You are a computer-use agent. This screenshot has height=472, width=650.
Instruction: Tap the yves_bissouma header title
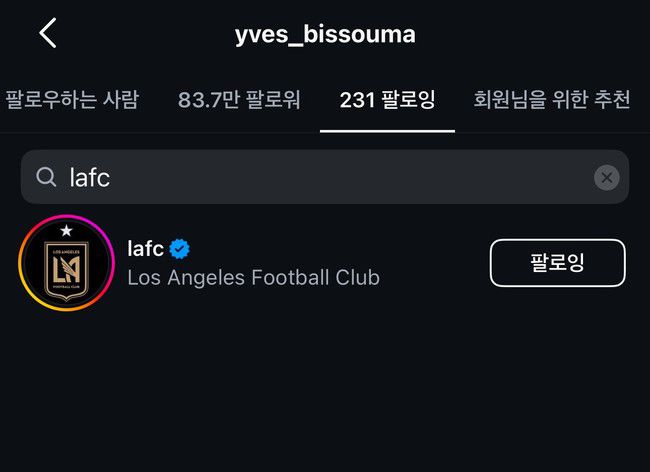325,34
